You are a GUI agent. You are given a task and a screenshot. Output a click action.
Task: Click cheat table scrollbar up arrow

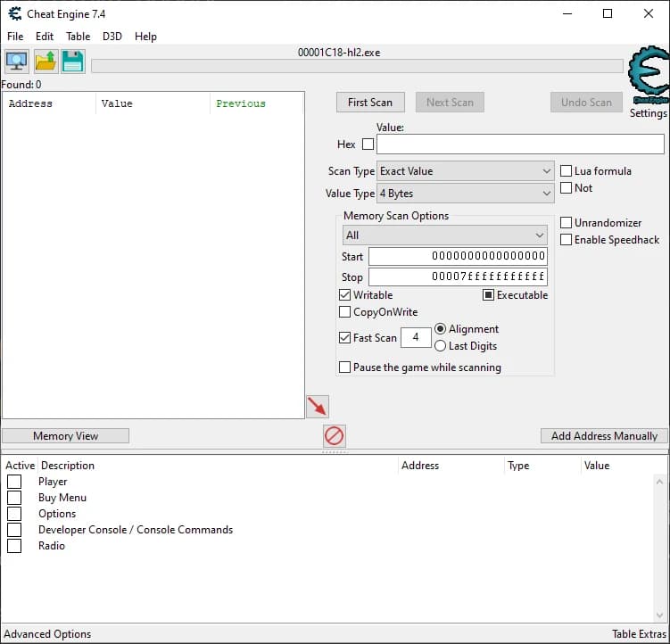click(x=660, y=482)
